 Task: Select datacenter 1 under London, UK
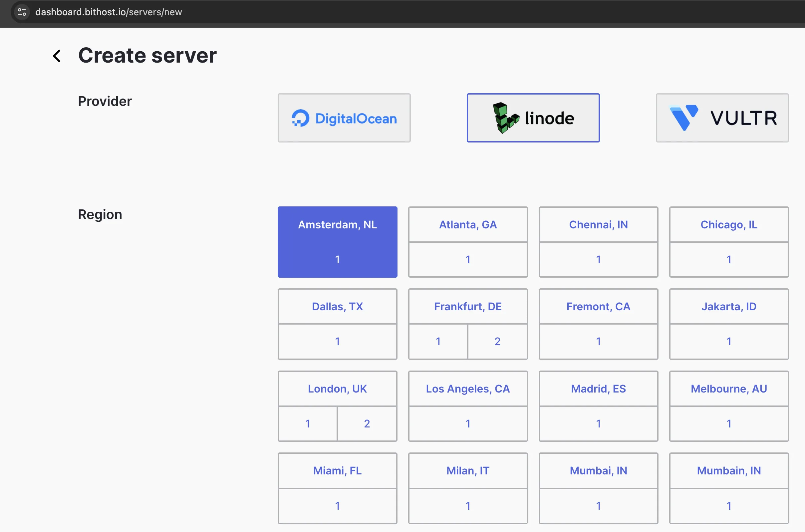(x=308, y=423)
